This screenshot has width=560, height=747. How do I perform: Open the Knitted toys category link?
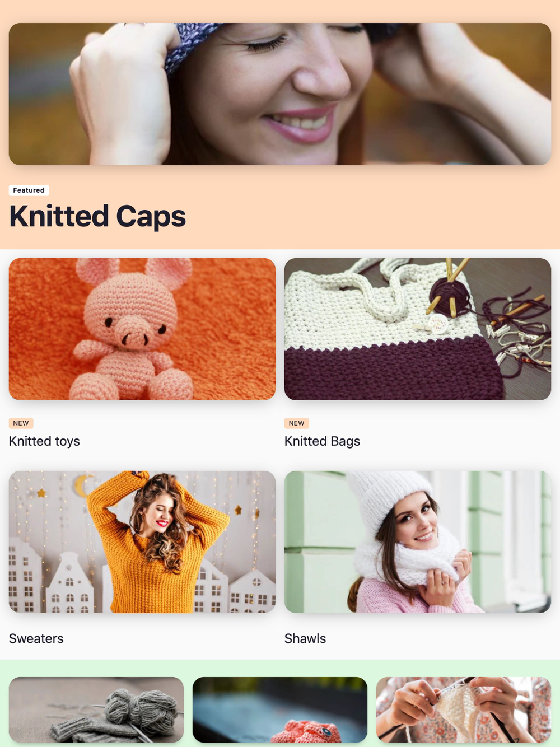coord(44,441)
